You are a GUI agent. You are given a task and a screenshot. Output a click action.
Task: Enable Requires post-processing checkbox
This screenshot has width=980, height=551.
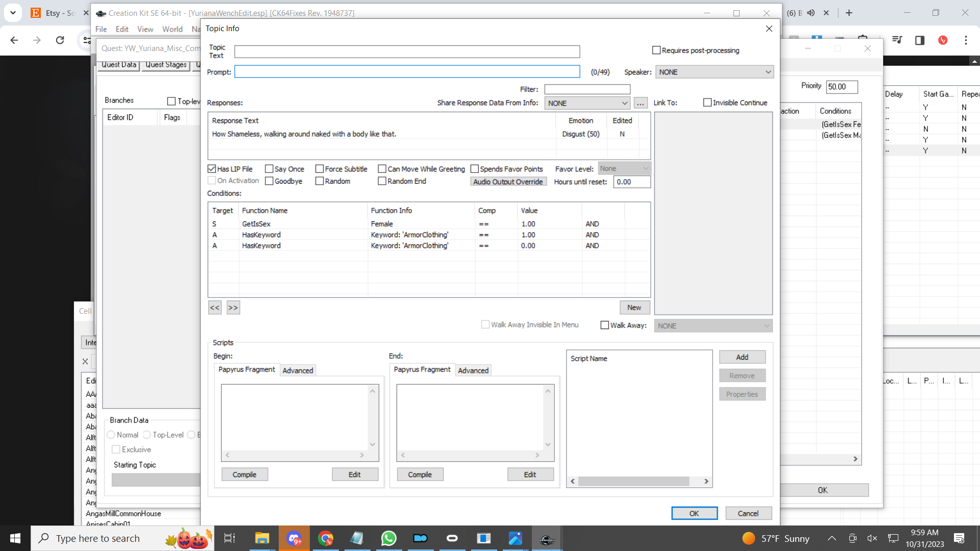pyautogui.click(x=656, y=50)
